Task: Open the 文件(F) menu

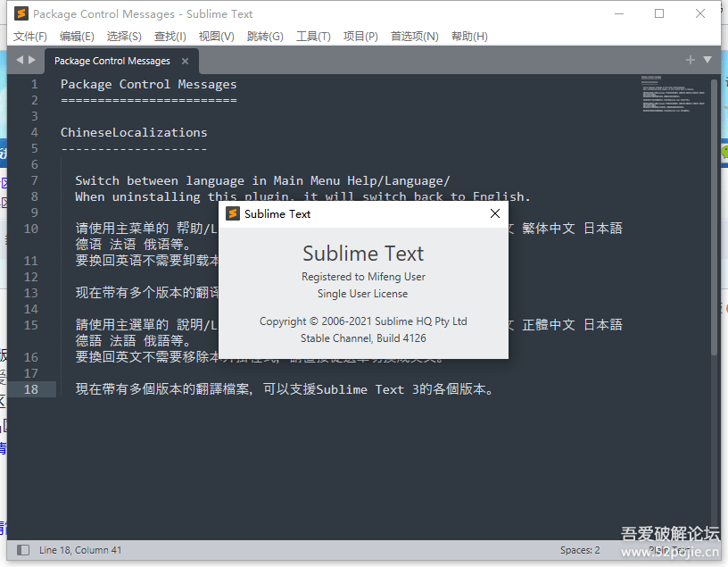Action: pyautogui.click(x=30, y=36)
